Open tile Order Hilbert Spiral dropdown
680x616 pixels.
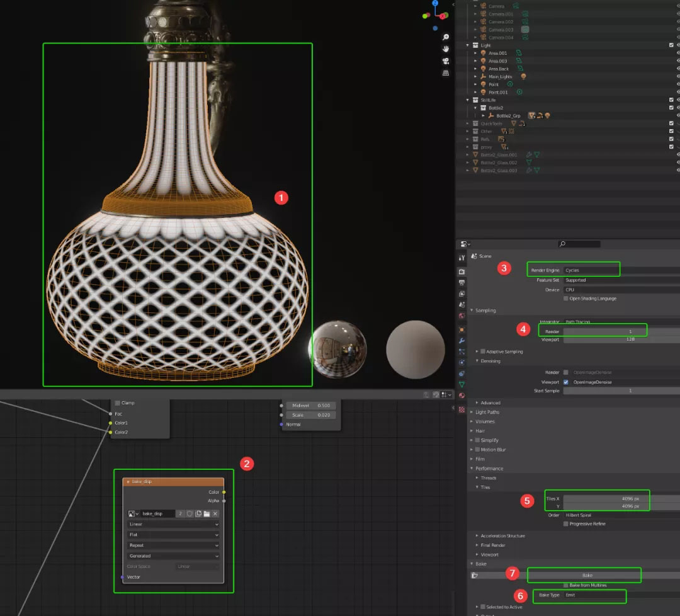click(x=621, y=515)
